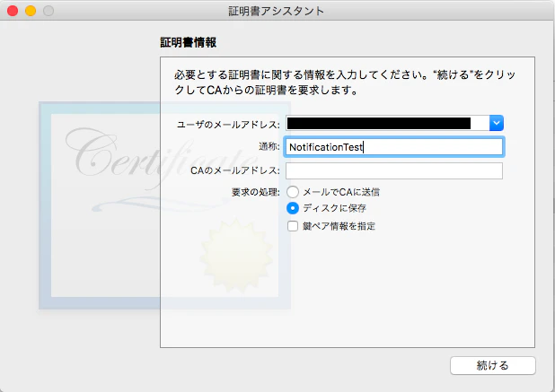
Task: Minimize the window with the yellow button
Action: point(31,11)
